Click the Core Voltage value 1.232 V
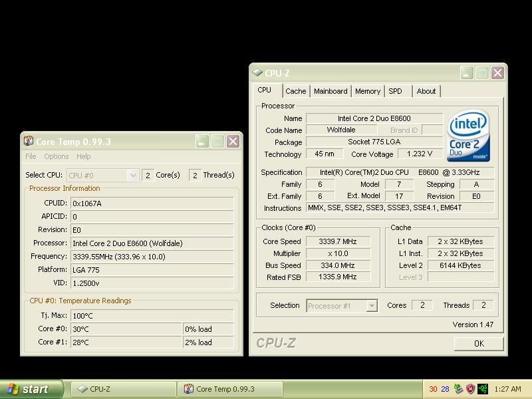The image size is (532, 399). point(420,154)
